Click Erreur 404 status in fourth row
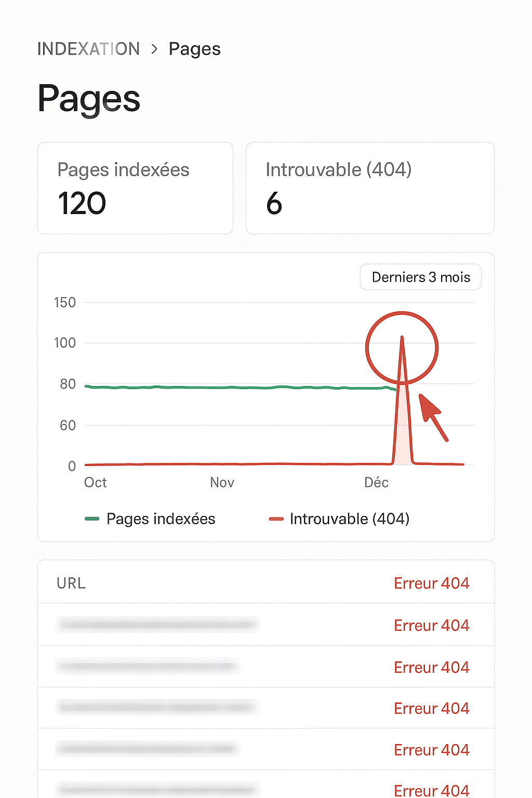 [431, 750]
